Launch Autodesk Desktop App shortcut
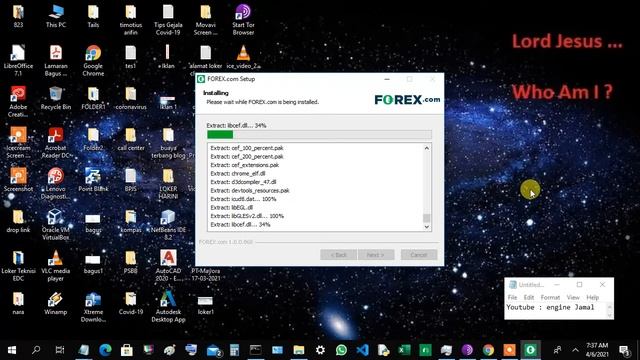Screen dimensions: 640x360 [168, 307]
